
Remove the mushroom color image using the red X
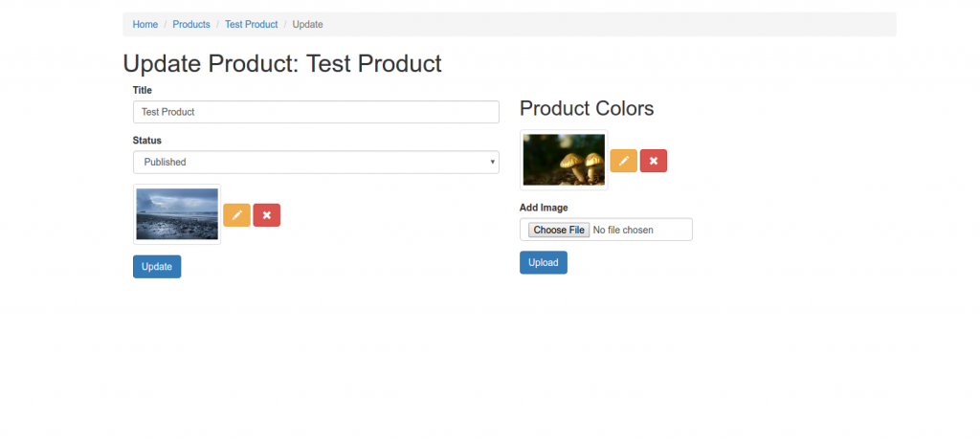pos(654,161)
